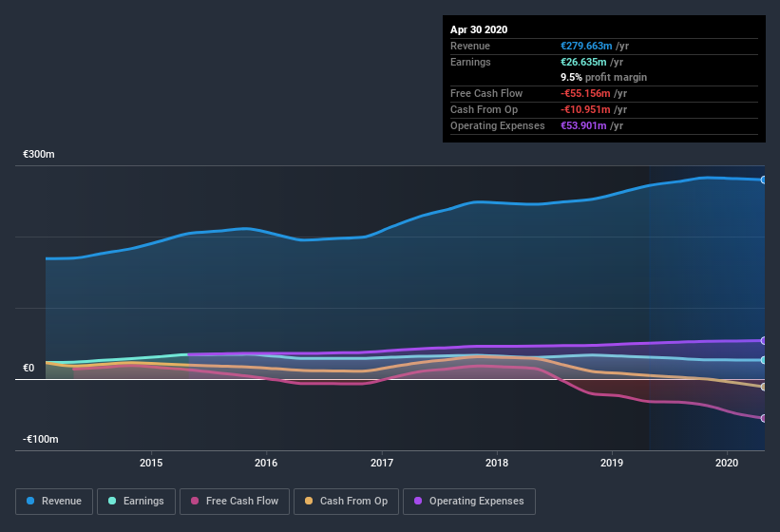The image size is (780, 532).
Task: Click the 2017 x-axis year label
Action: 381,464
